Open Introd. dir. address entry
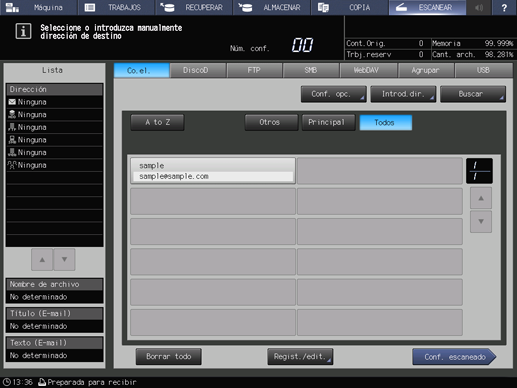 (403, 94)
